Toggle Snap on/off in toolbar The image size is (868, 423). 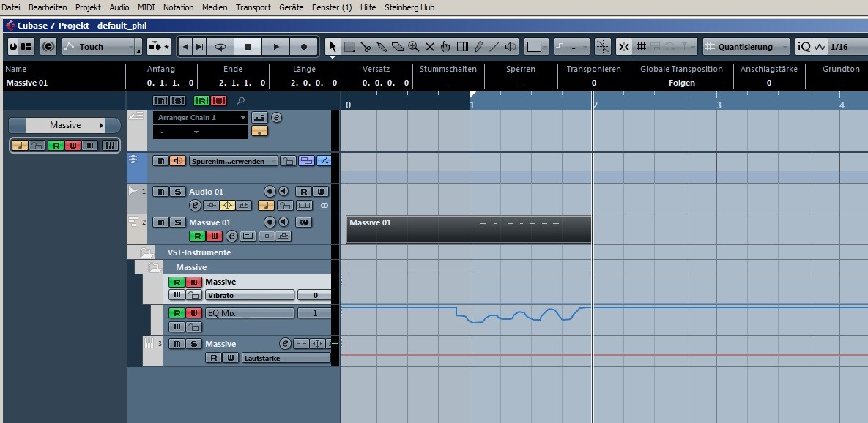tap(624, 47)
